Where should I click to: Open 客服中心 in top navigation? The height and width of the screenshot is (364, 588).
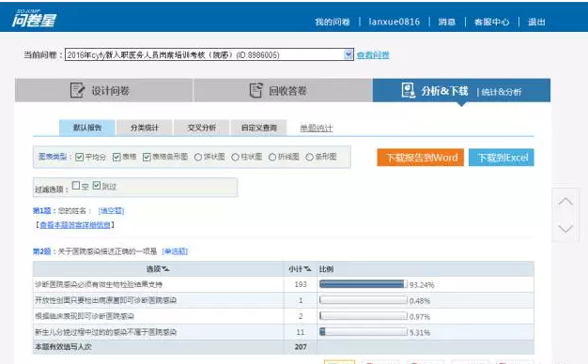click(x=491, y=22)
